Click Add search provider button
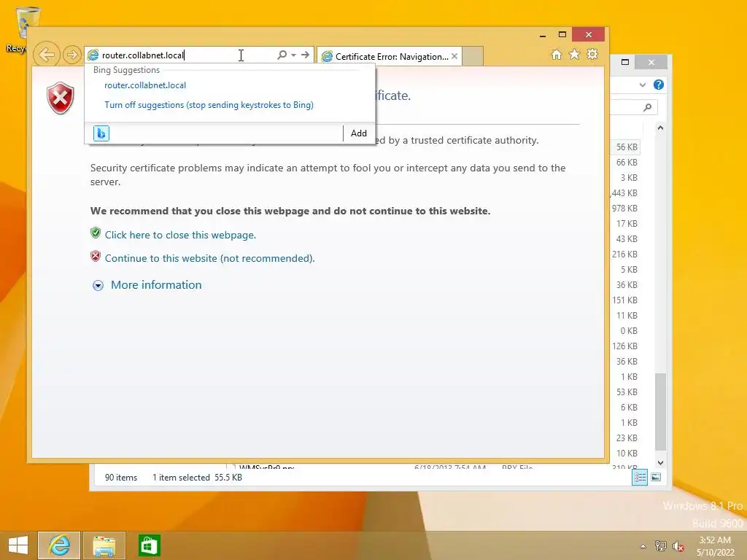 pos(359,133)
